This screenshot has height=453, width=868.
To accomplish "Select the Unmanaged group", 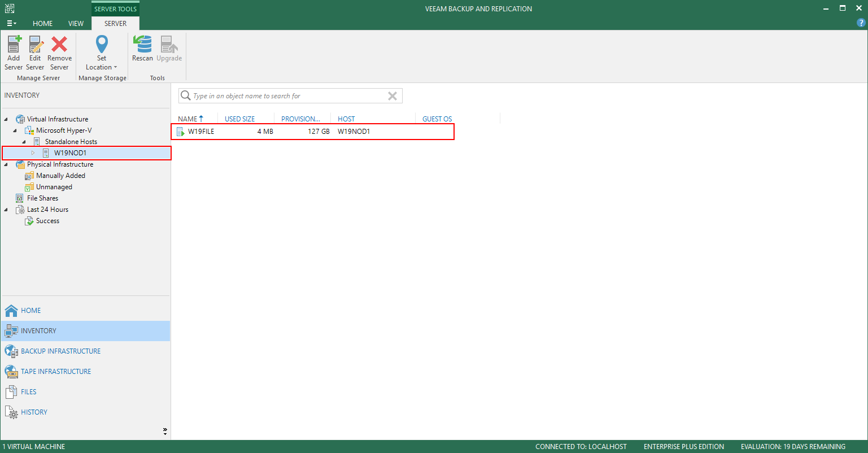I will pyautogui.click(x=54, y=187).
